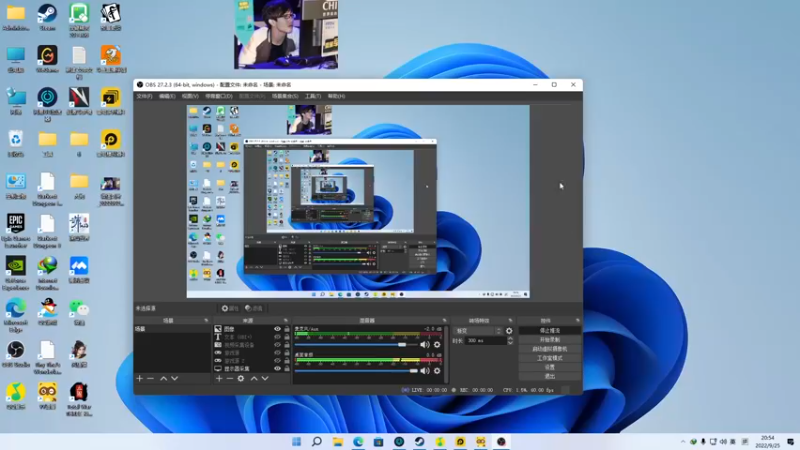This screenshot has height=450, width=800.
Task: Click the 启动虚拟摄像机 button
Action: coord(550,349)
